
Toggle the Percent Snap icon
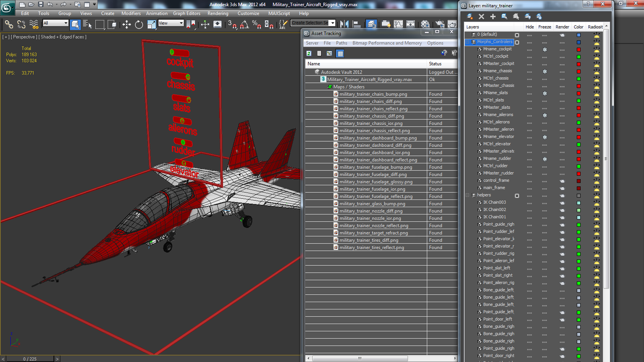257,24
